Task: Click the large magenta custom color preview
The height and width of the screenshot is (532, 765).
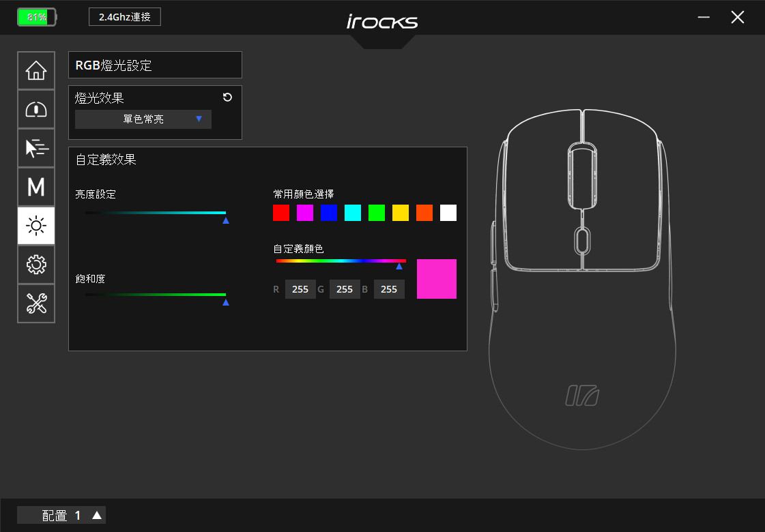Action: (437, 279)
